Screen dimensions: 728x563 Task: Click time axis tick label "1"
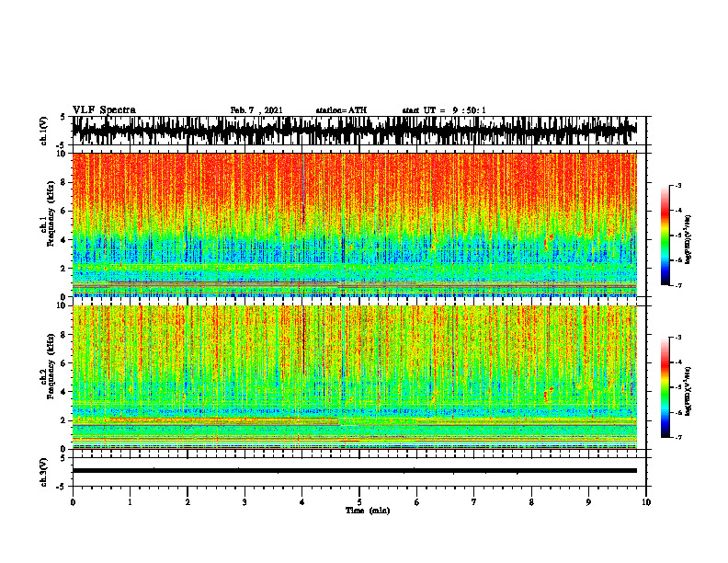(130, 502)
